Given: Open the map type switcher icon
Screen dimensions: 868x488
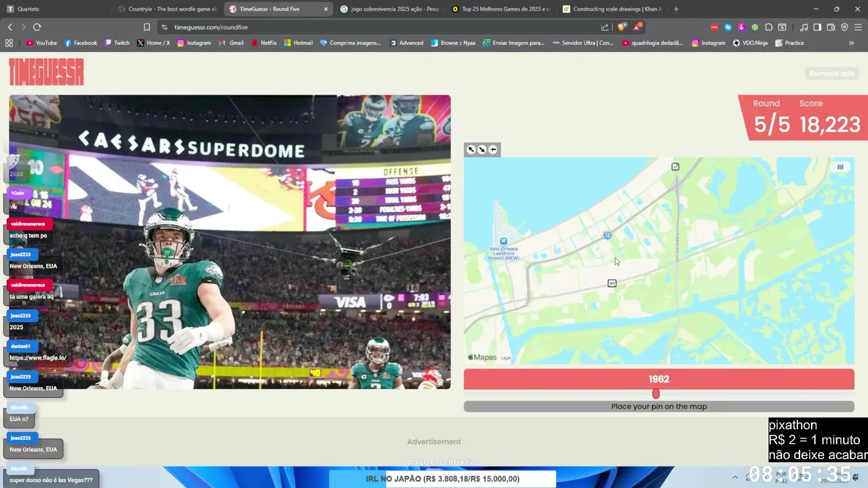Looking at the screenshot, I should [x=840, y=167].
